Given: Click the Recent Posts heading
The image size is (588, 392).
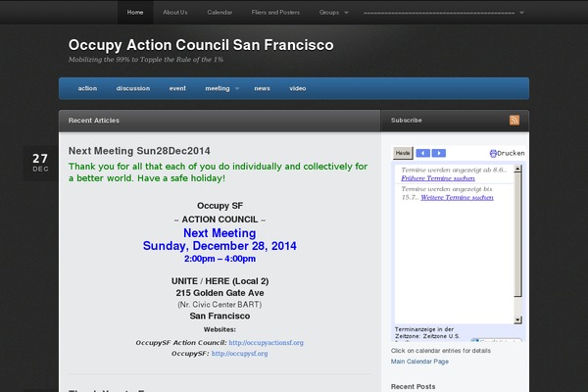Looking at the screenshot, I should coord(413,386).
